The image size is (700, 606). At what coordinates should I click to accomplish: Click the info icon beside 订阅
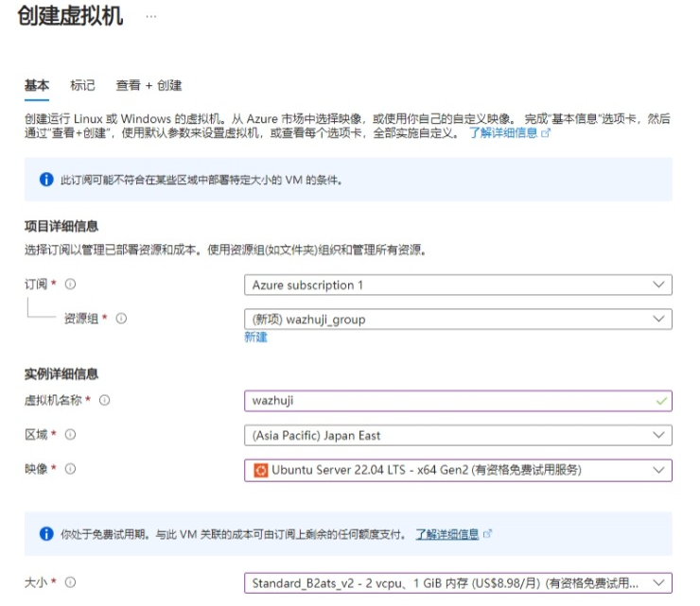click(71, 284)
